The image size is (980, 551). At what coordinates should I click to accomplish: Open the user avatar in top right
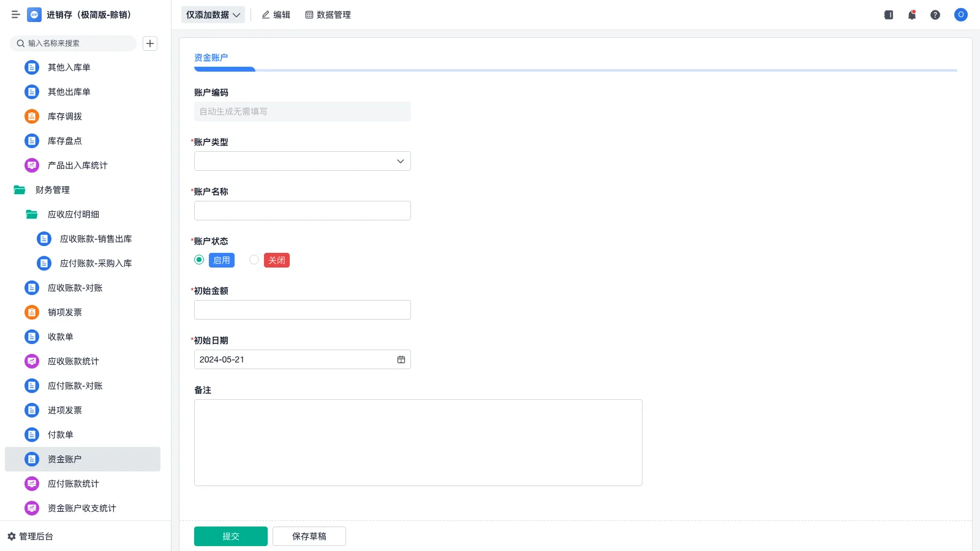click(961, 15)
